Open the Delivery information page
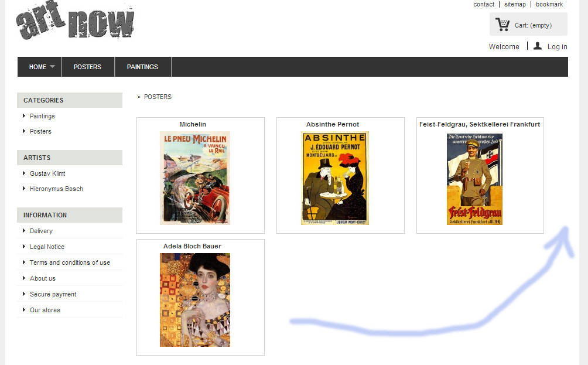The height and width of the screenshot is (365, 588). pos(41,231)
